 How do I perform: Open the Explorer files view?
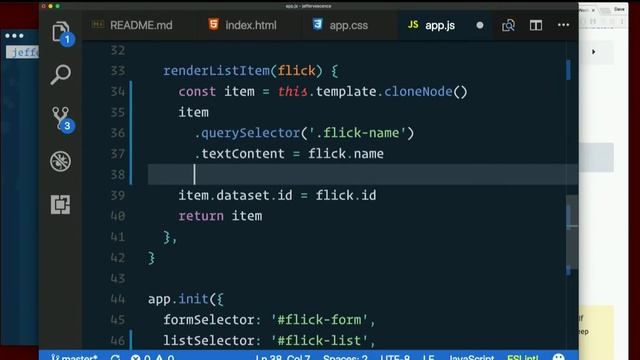(x=61, y=32)
